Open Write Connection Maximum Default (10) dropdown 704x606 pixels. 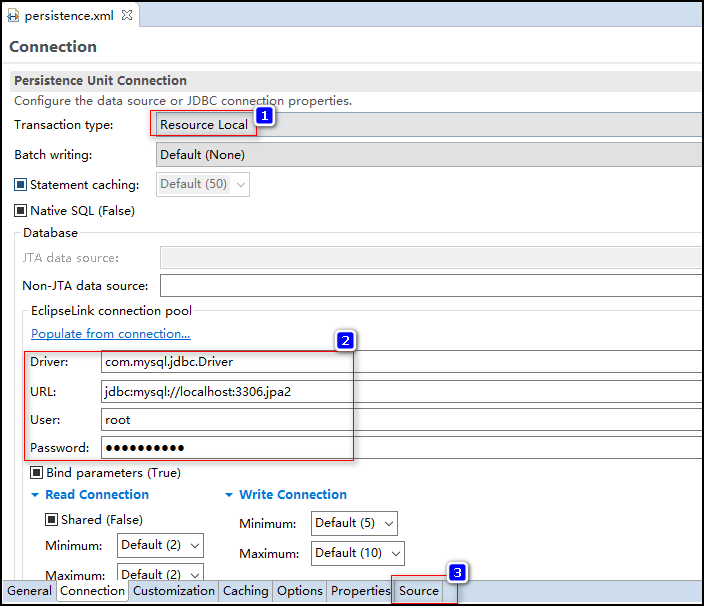point(358,553)
